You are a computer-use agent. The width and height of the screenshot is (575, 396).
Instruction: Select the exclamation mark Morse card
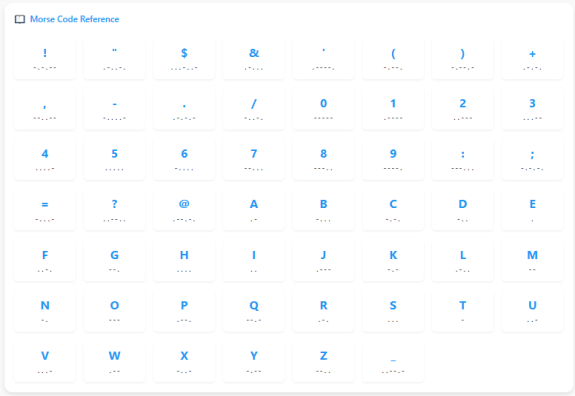[45, 58]
